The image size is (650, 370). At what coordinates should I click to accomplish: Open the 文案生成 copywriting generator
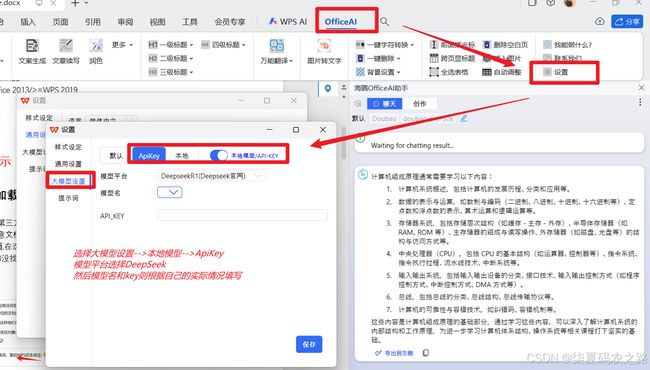(32, 51)
